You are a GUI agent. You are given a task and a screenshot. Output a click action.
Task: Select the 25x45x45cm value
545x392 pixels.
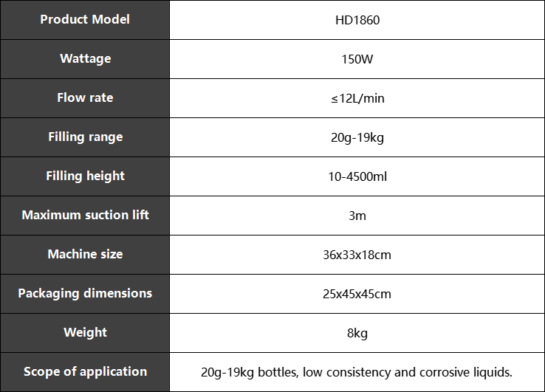[x=357, y=295]
